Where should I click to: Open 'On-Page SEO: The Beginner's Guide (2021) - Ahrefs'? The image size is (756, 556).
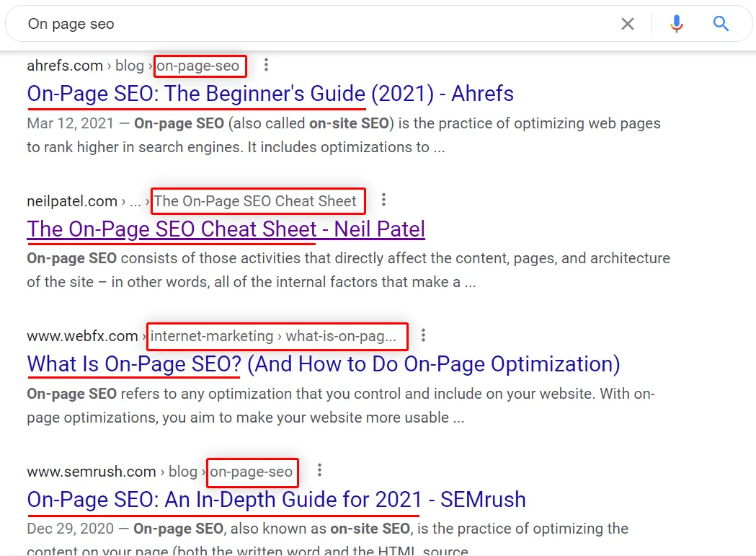[270, 94]
